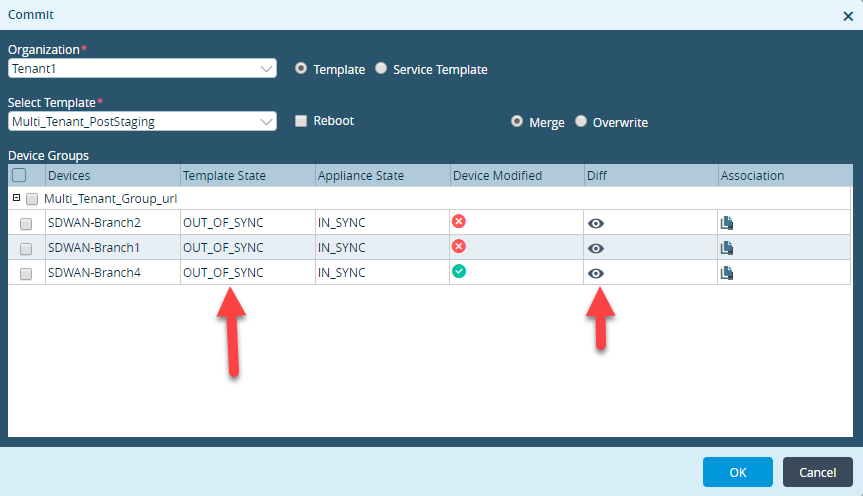The width and height of the screenshot is (863, 496).
Task: Click the Appliance State column header
Action: (360, 176)
